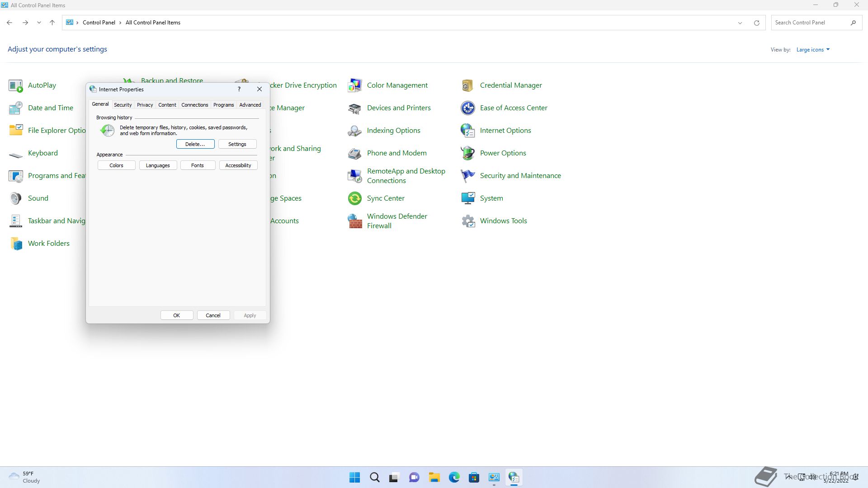Click the search magnifier in Control Panel

click(853, 23)
